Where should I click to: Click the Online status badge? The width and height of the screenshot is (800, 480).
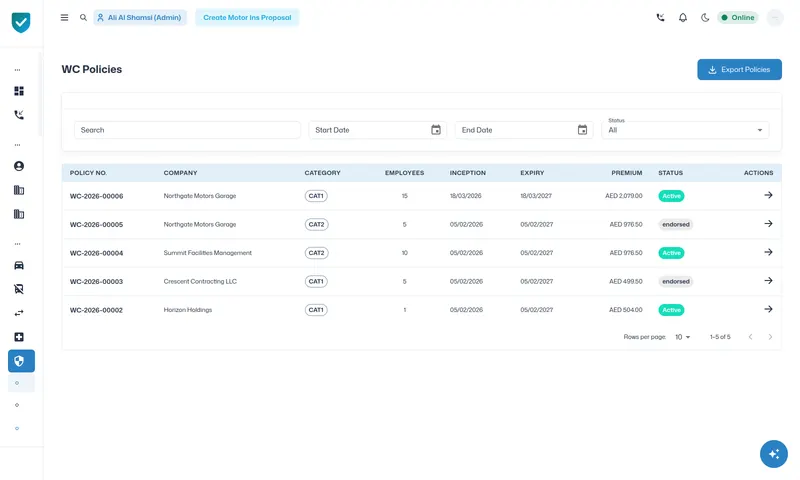tap(738, 17)
